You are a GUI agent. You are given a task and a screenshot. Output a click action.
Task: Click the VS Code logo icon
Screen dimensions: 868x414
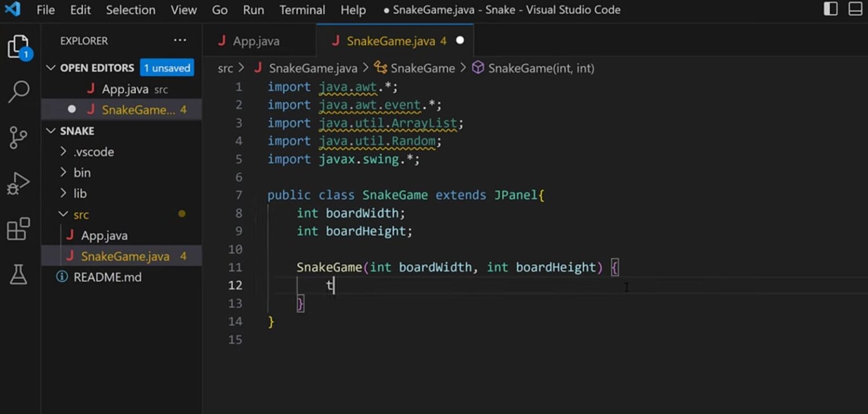[12, 10]
